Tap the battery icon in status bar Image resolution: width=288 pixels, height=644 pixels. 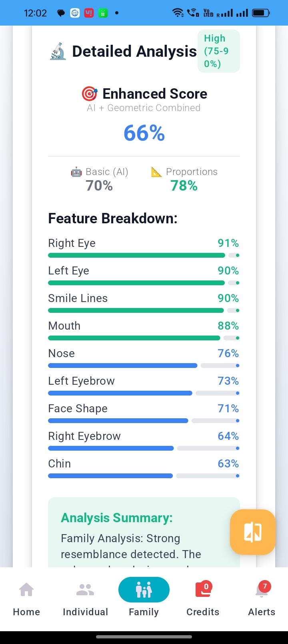click(261, 13)
